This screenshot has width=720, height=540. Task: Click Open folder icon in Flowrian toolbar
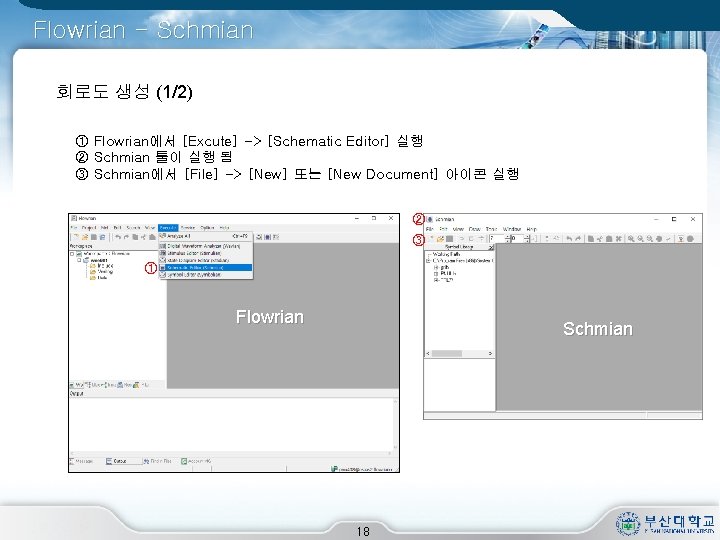[85, 237]
